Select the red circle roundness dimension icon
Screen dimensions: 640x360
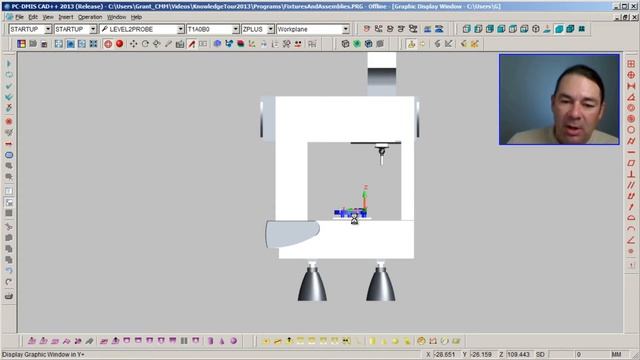[x=631, y=130]
